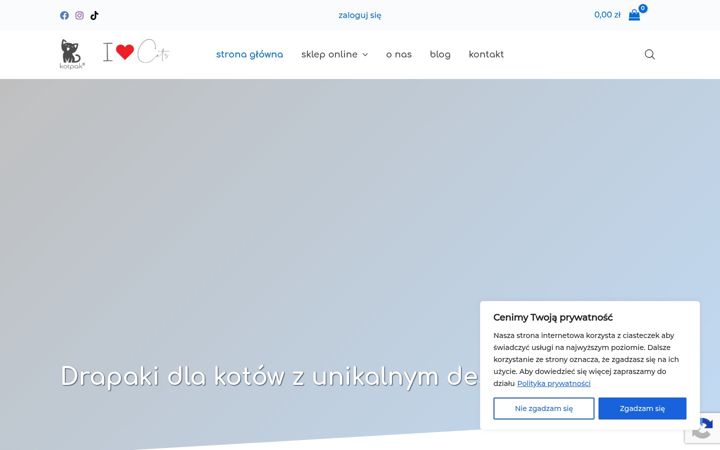Viewport: 720px width, 450px height.
Task: Click the zaloguj się login link
Action: tap(360, 15)
